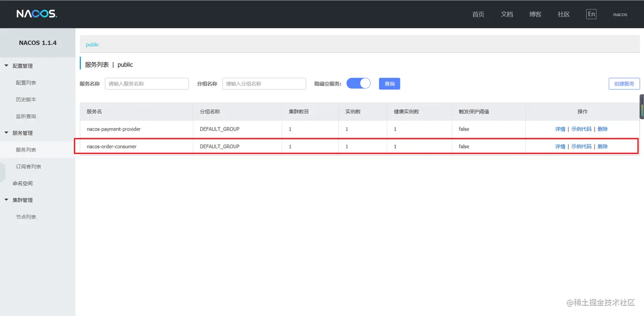Click the 创建服务 button

tap(624, 84)
